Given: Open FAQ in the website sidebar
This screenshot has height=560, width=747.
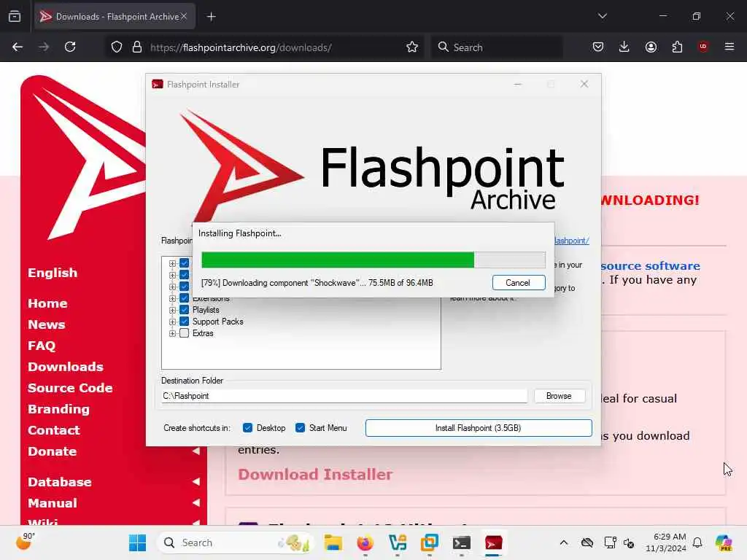Looking at the screenshot, I should 42,346.
